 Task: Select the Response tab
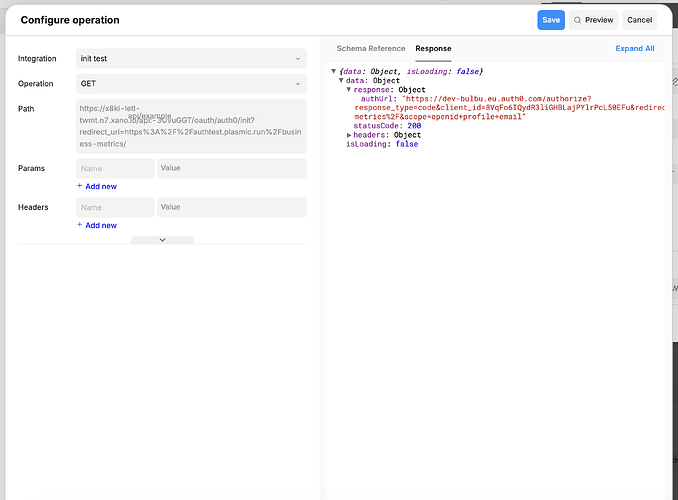tap(433, 48)
